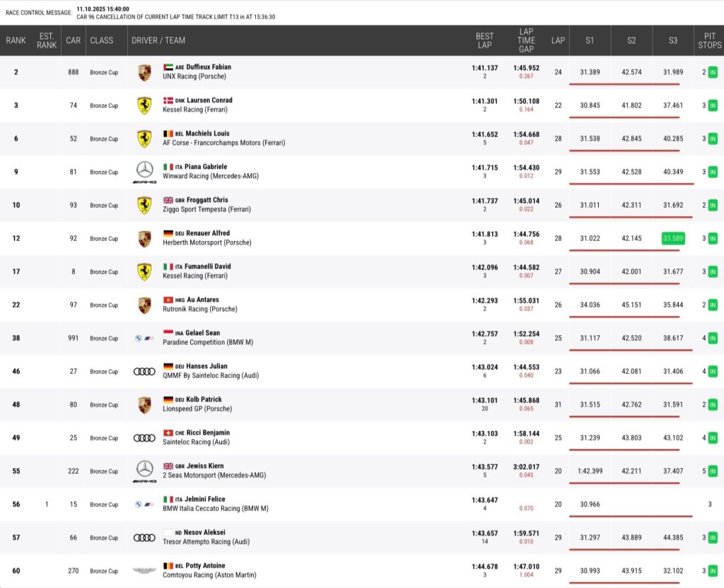The height and width of the screenshot is (588, 724).
Task: Click the Hong Kong flag next to Au Antares
Action: (168, 300)
